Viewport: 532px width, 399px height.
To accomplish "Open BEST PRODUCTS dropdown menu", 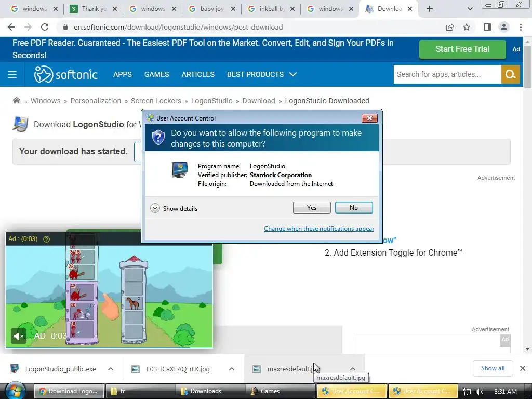I will click(x=262, y=74).
